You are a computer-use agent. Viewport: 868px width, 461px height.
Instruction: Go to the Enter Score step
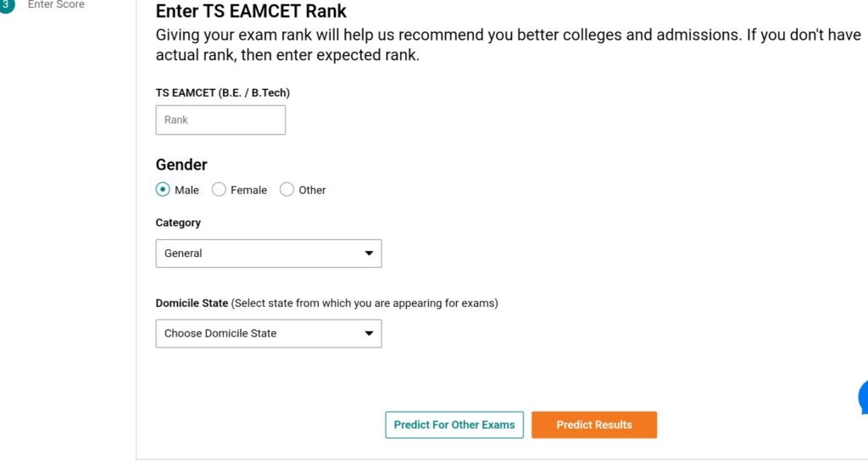click(x=56, y=4)
